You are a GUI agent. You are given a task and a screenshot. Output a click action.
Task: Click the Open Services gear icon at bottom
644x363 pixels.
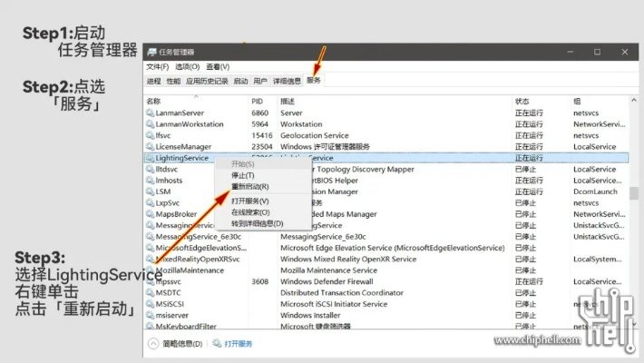(216, 344)
